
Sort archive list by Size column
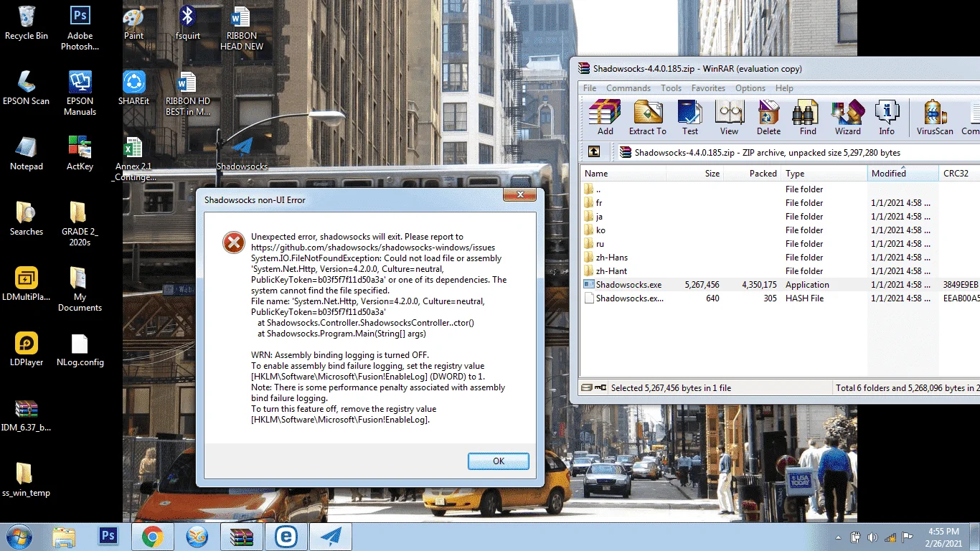(x=695, y=174)
